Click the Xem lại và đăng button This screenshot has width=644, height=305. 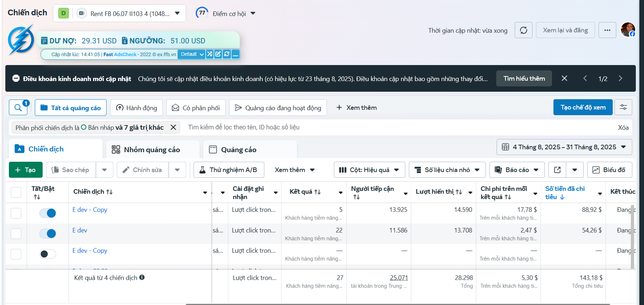(565, 30)
